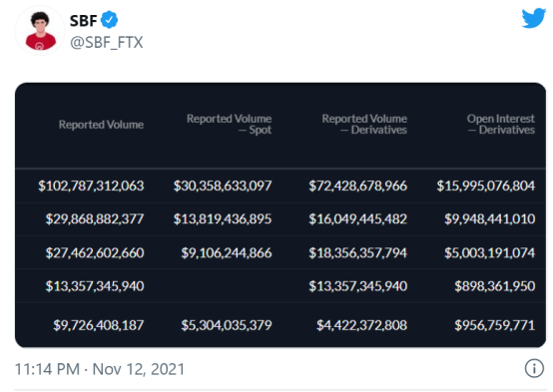The width and height of the screenshot is (553, 392).
Task: Click the $29,868,882,377 reported volume cell
Action: pyautogui.click(x=95, y=219)
